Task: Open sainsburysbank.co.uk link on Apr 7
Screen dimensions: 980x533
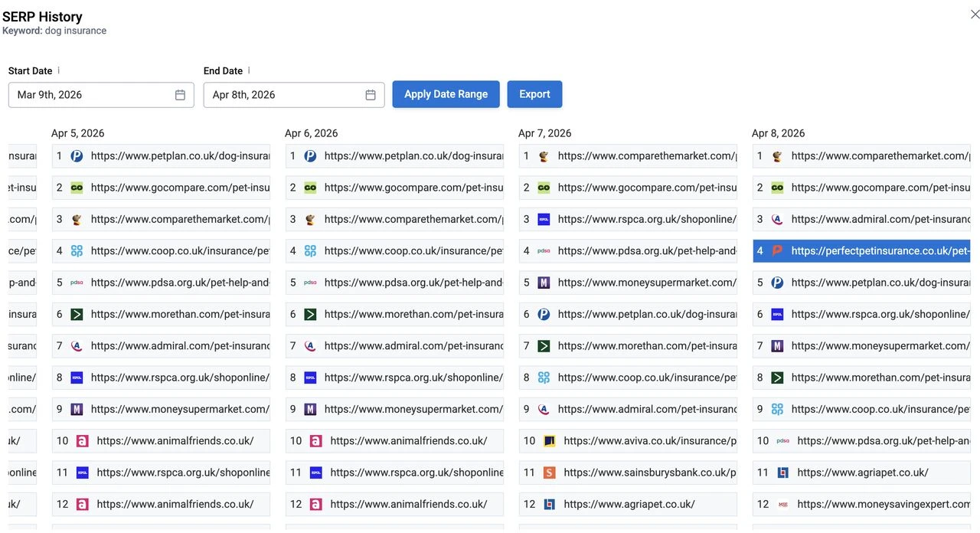Action: click(x=650, y=473)
